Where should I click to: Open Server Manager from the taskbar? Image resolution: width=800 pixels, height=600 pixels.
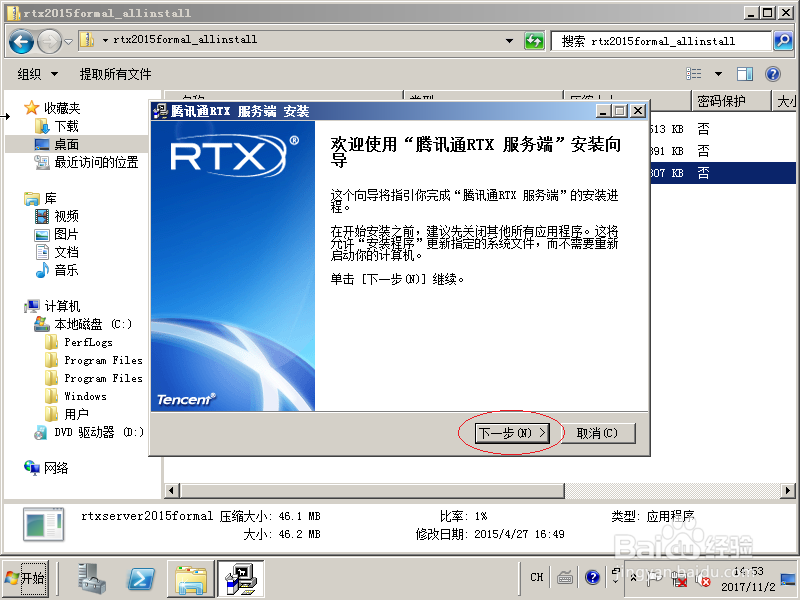(x=92, y=579)
